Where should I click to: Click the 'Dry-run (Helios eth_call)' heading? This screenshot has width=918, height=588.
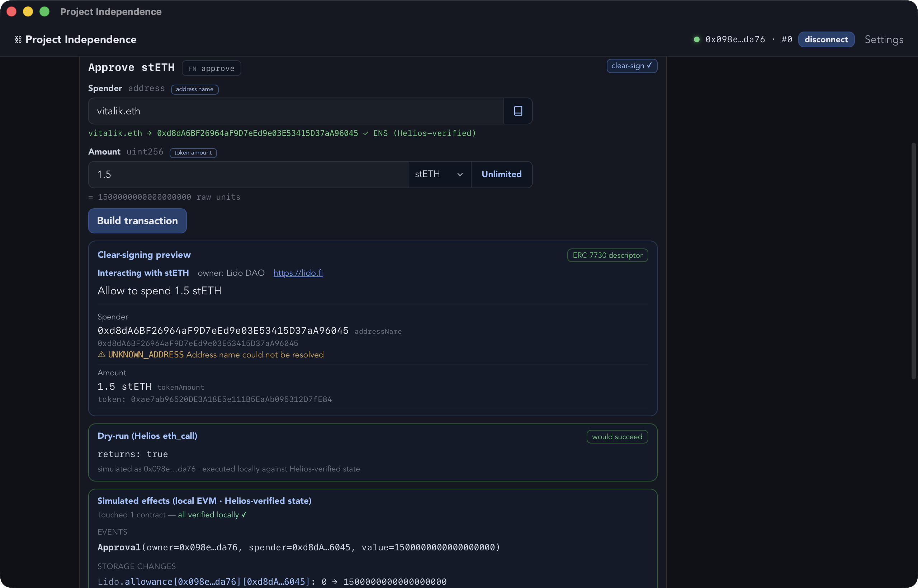147,436
